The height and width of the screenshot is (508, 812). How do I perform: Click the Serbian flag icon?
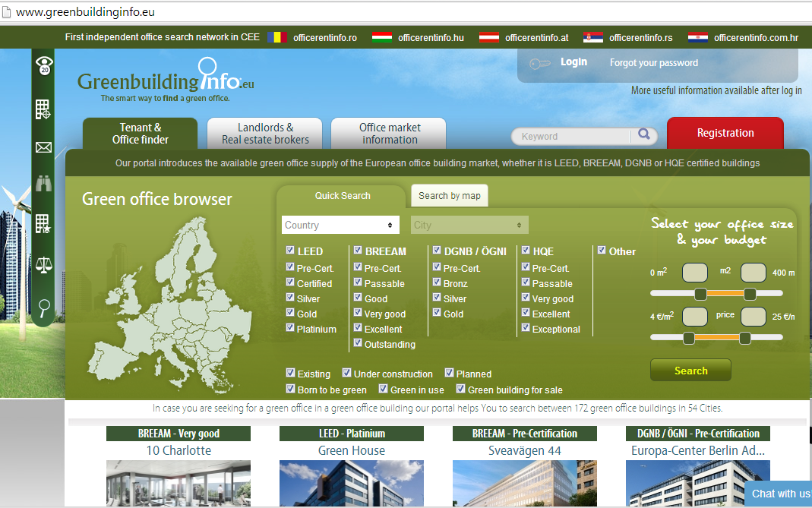593,37
